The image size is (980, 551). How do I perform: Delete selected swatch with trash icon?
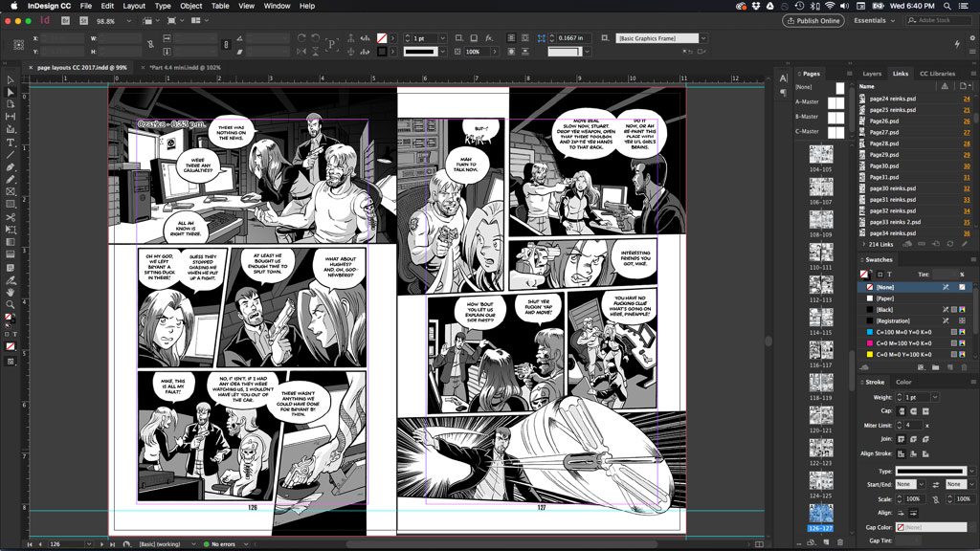[x=964, y=367]
